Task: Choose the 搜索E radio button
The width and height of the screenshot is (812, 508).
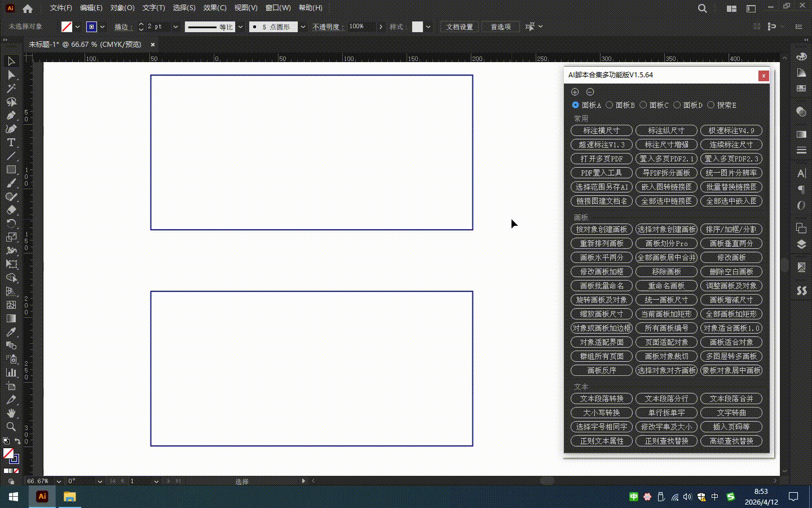Action: point(711,105)
